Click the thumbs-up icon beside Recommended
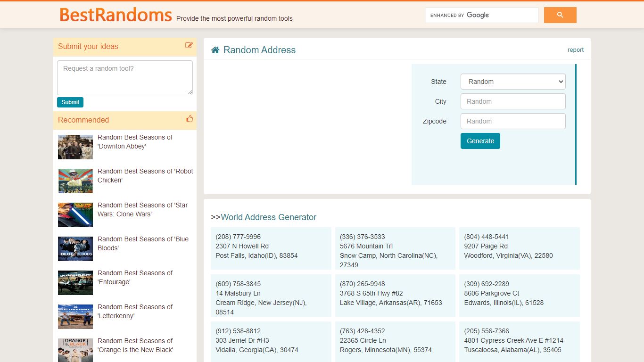This screenshot has height=362, width=644. [x=190, y=119]
